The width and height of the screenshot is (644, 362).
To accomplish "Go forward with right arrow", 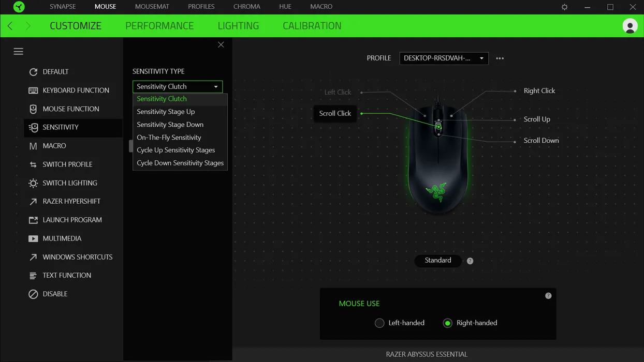I will [x=28, y=26].
